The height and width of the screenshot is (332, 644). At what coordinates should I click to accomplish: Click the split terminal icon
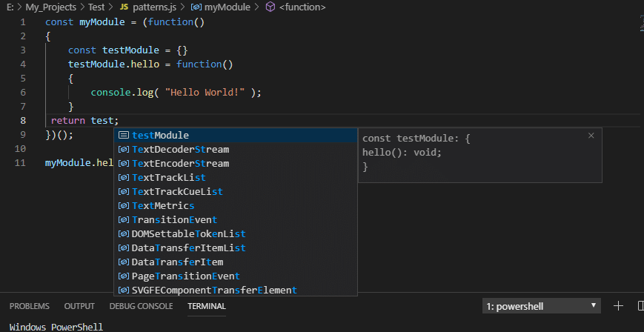coord(641,306)
